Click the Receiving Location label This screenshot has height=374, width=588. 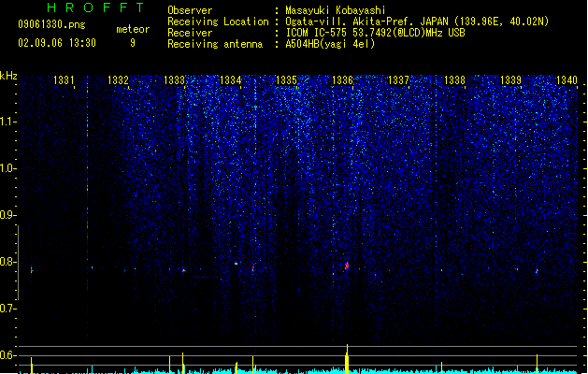pyautogui.click(x=218, y=22)
